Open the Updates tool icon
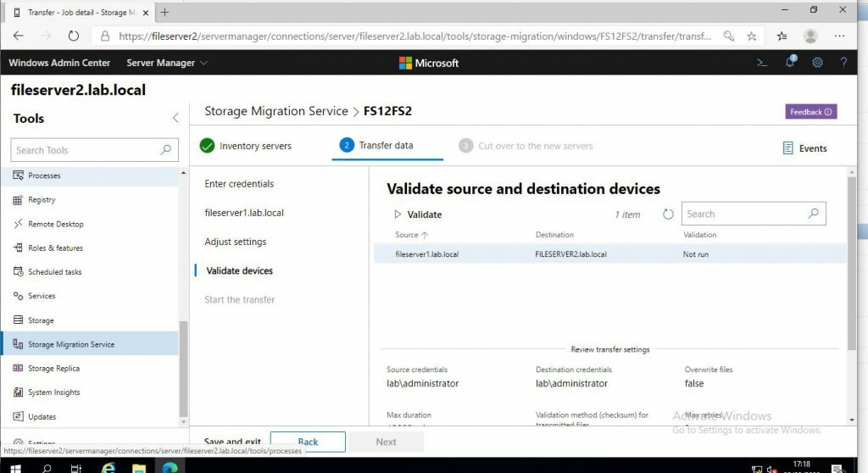Screen dimensions: 868x473 point(18,416)
